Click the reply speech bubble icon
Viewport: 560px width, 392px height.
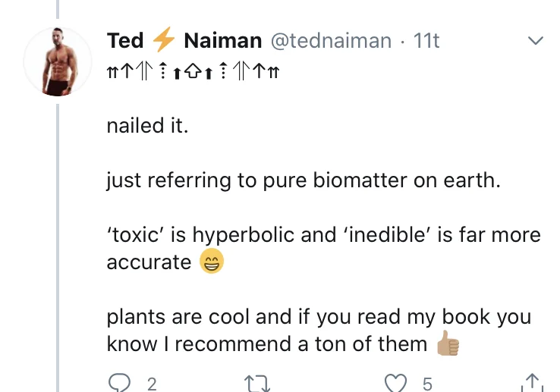(x=119, y=384)
